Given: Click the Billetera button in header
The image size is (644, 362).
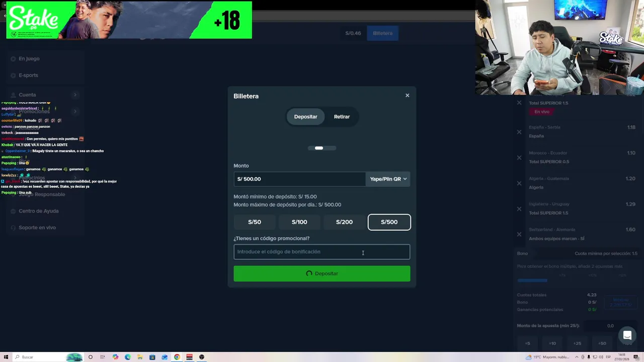Looking at the screenshot, I should tap(382, 33).
